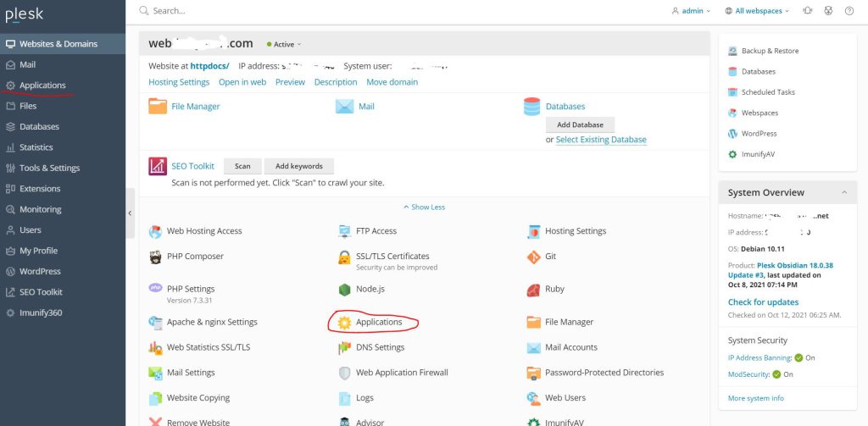Open the help question mark icon
Screen dimensions: 868x426
(849, 10)
